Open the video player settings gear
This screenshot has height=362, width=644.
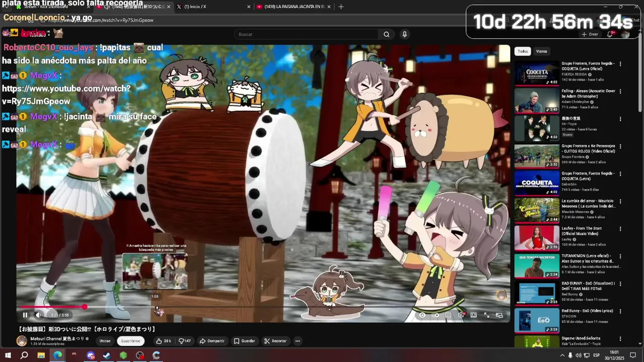(461, 315)
